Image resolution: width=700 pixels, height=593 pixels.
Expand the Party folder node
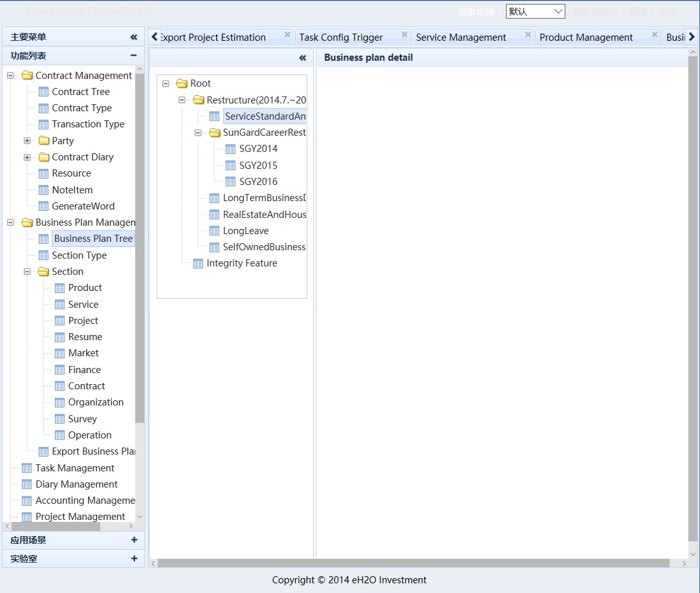click(27, 141)
